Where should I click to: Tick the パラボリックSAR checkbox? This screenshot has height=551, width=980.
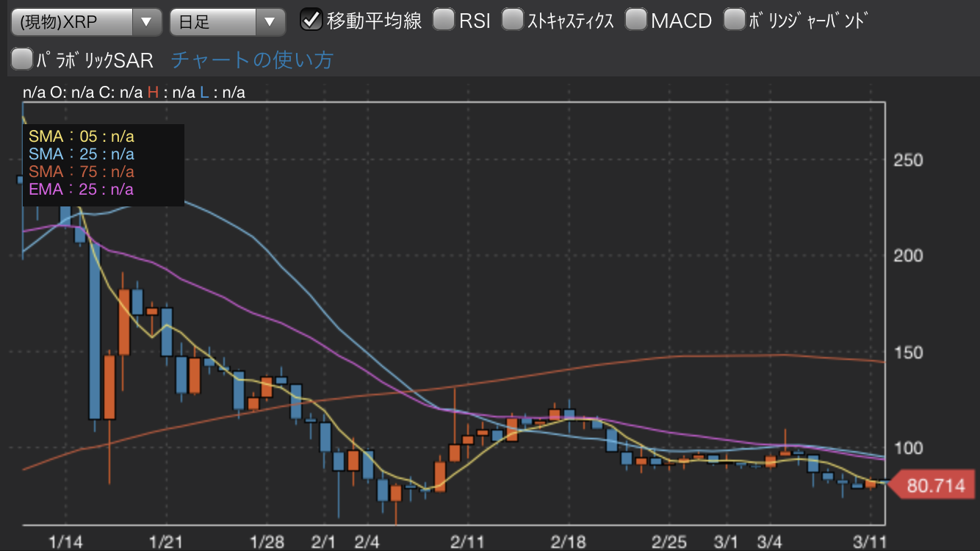pos(23,59)
